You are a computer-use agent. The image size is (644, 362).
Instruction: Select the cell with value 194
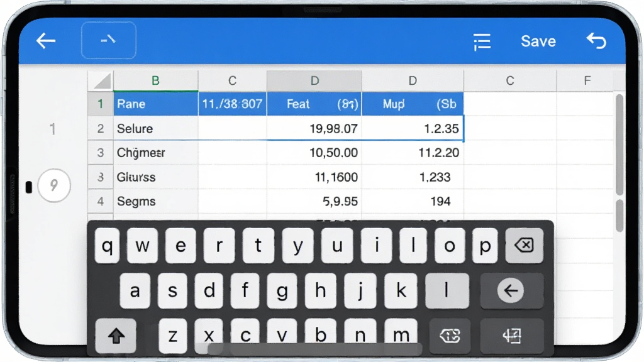click(x=413, y=201)
